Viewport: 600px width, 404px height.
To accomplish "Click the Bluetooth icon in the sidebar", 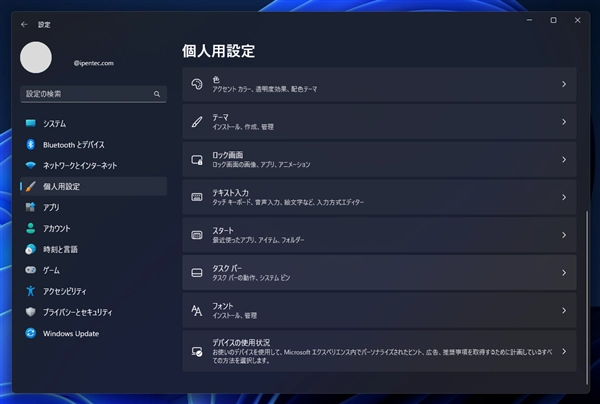I will [31, 144].
